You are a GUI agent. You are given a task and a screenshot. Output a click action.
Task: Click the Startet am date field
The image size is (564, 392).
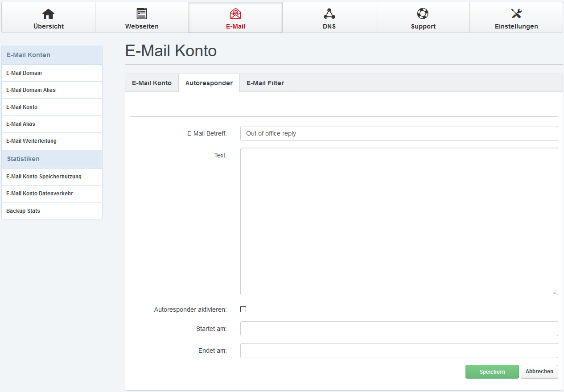[x=399, y=329]
